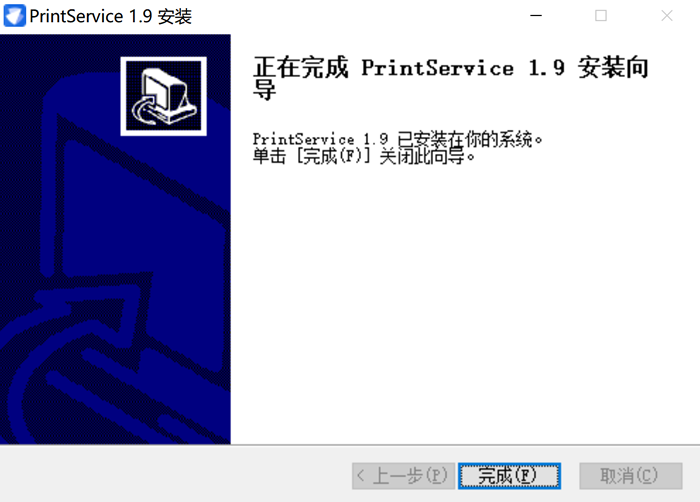Minimize the PrintService setup window
Image resolution: width=700 pixels, height=502 pixels.
[x=536, y=16]
